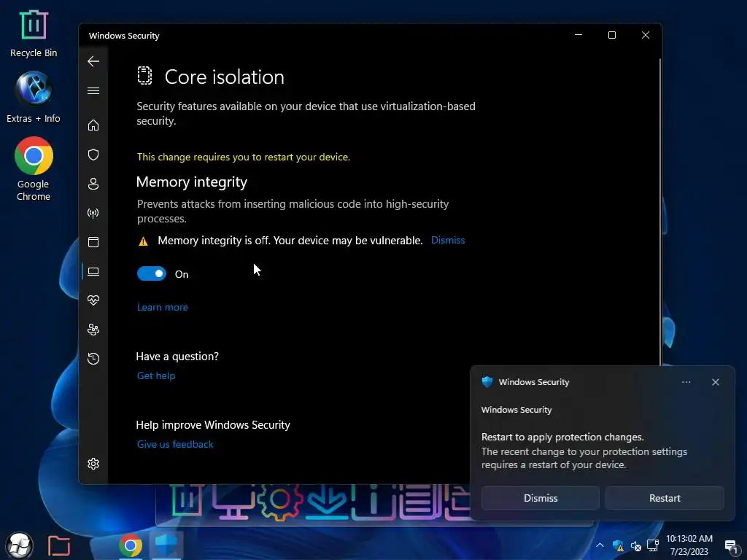The height and width of the screenshot is (560, 747).
Task: Open the Home section icon
Action: pos(93,125)
